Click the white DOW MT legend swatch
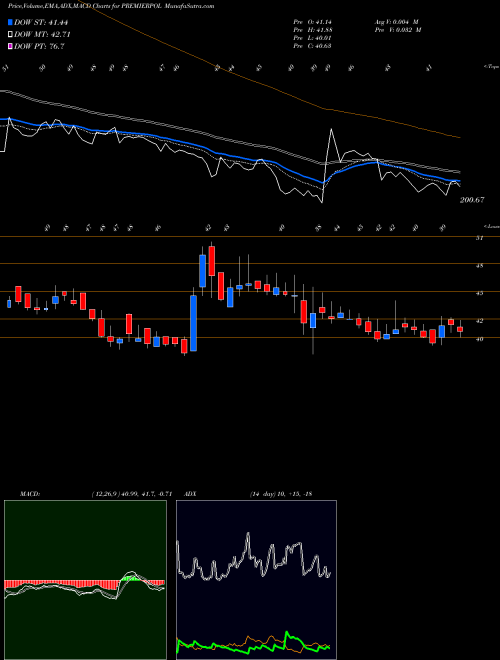This screenshot has width=500, height=660. tap(11, 35)
